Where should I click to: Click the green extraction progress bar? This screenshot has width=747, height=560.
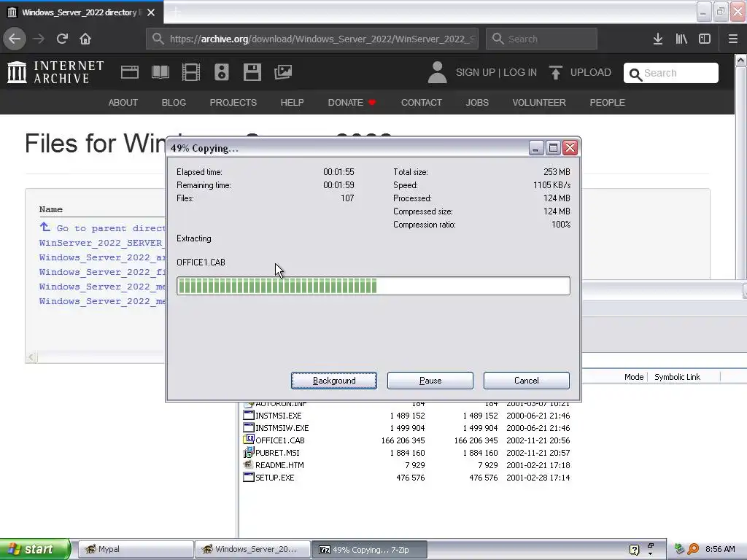pos(373,286)
